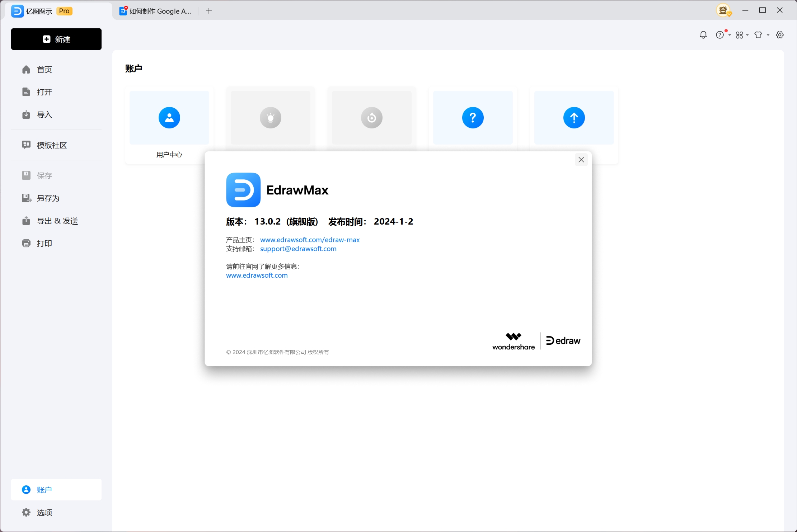Open the 用户中心 user center card
The height and width of the screenshot is (532, 797).
pos(169,125)
